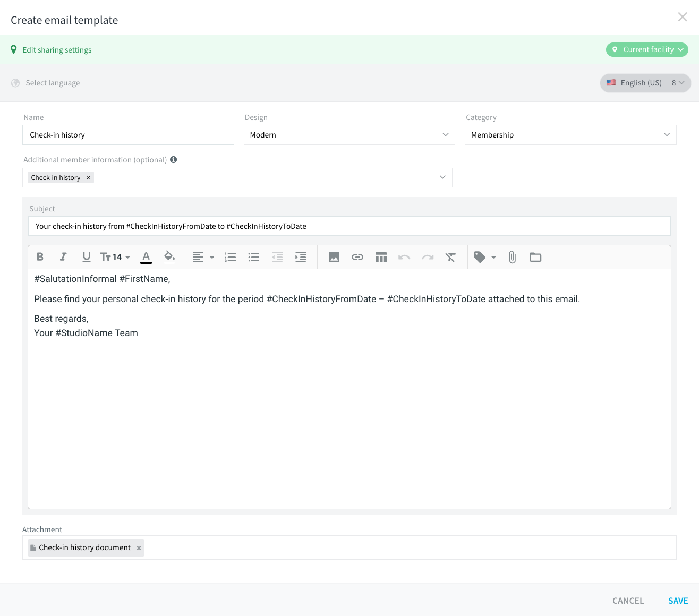Increase paragraph indent

pyautogui.click(x=301, y=257)
